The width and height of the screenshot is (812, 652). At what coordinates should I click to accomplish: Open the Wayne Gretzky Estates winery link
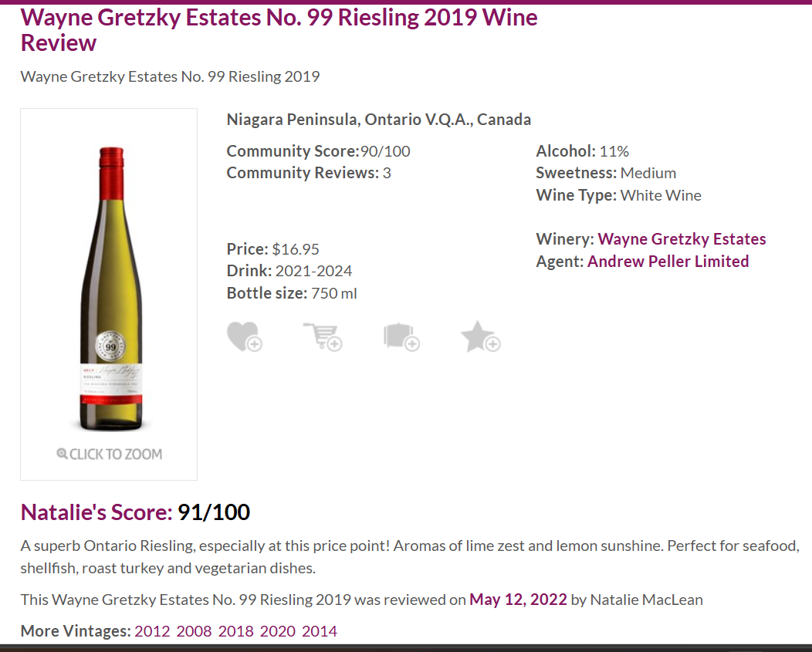682,239
